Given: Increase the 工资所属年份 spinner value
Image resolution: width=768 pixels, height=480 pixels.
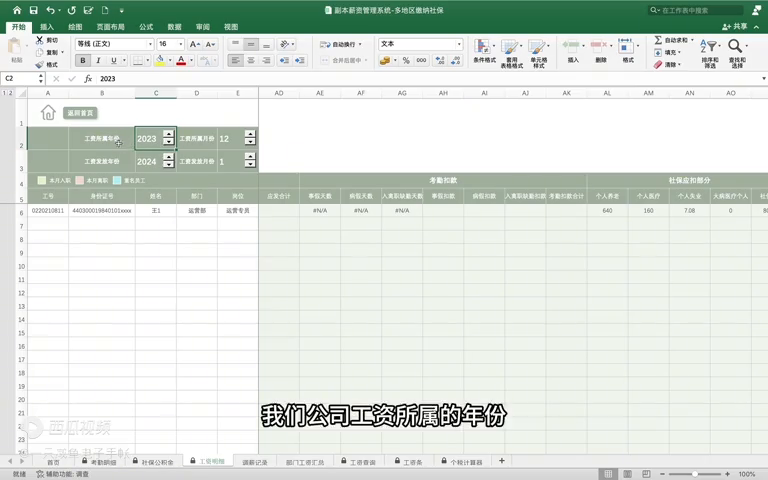Looking at the screenshot, I should (x=168, y=135).
